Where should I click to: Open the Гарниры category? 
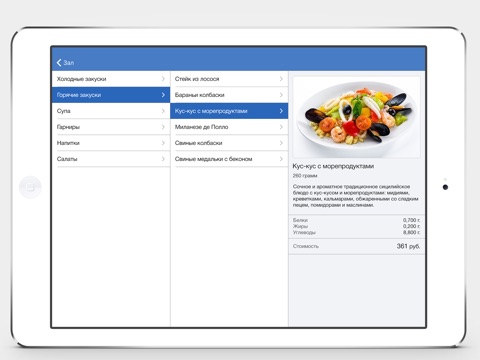click(x=111, y=127)
